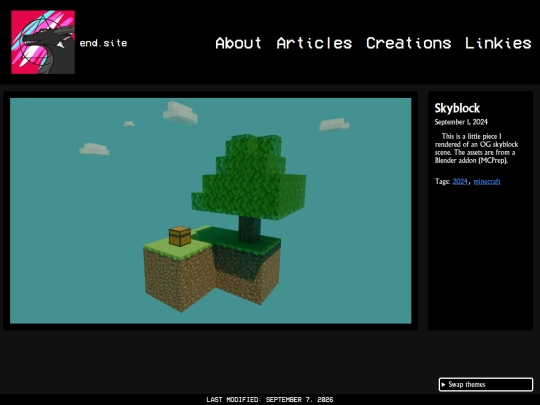Image resolution: width=540 pixels, height=405 pixels.
Task: Click the dragon logo image
Action: pyautogui.click(x=43, y=42)
